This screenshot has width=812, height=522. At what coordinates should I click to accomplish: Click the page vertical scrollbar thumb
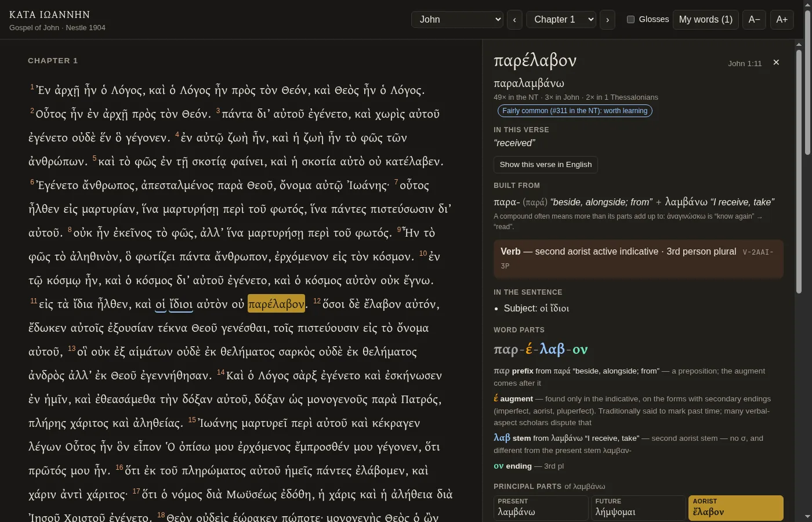point(807,81)
